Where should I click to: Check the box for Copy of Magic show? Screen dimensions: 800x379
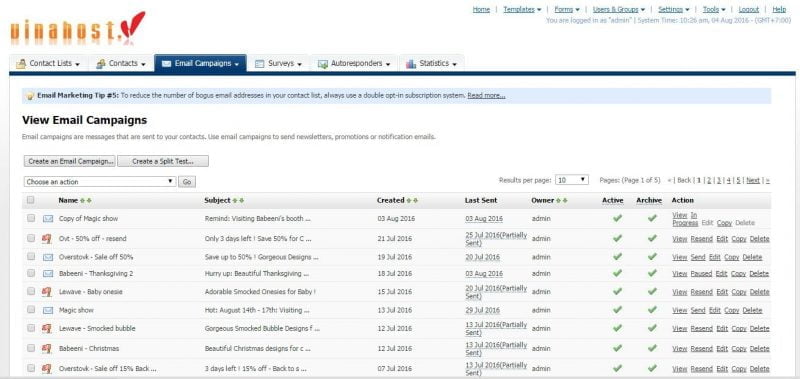pos(31,218)
